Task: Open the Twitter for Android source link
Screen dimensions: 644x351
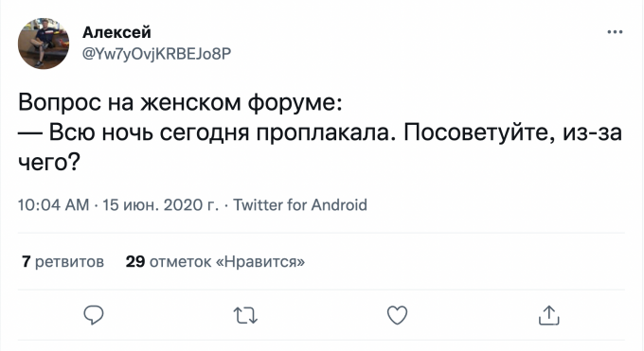Action: (x=300, y=204)
